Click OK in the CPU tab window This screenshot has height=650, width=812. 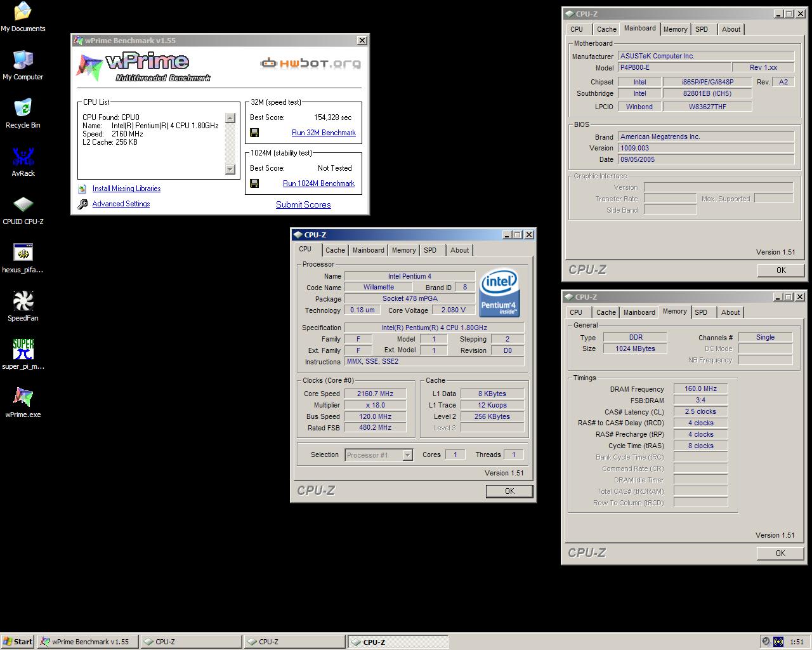pos(509,491)
